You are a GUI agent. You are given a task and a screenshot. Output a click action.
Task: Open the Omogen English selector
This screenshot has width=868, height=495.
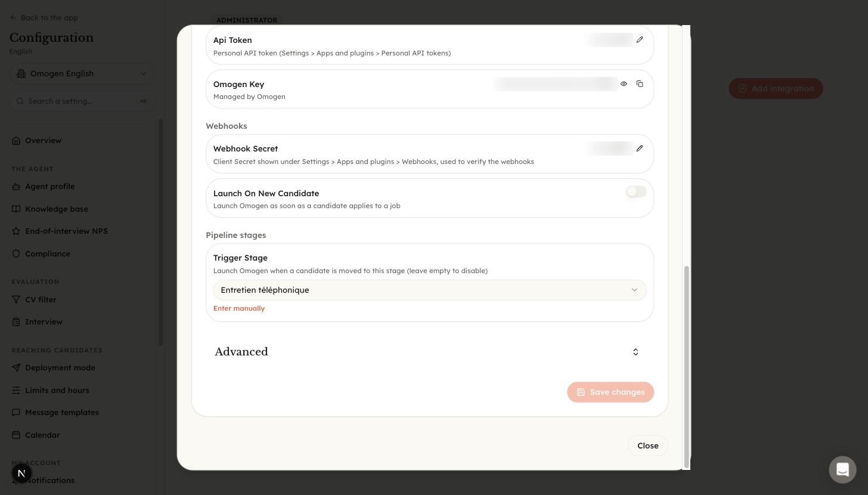[82, 73]
